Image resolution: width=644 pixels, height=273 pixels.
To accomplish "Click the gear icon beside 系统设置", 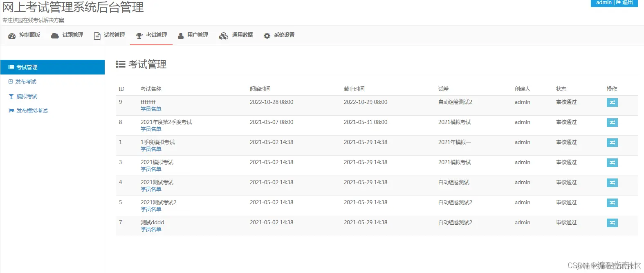I will click(x=267, y=36).
